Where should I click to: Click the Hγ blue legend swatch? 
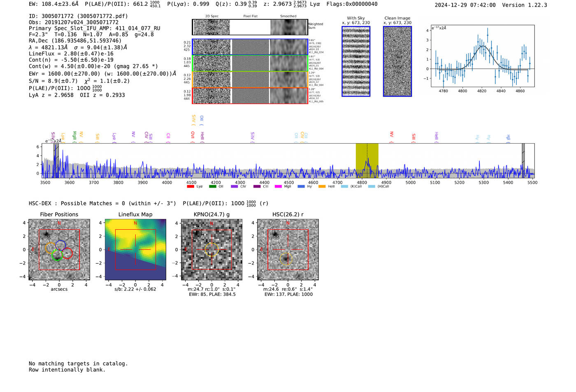[301, 186]
